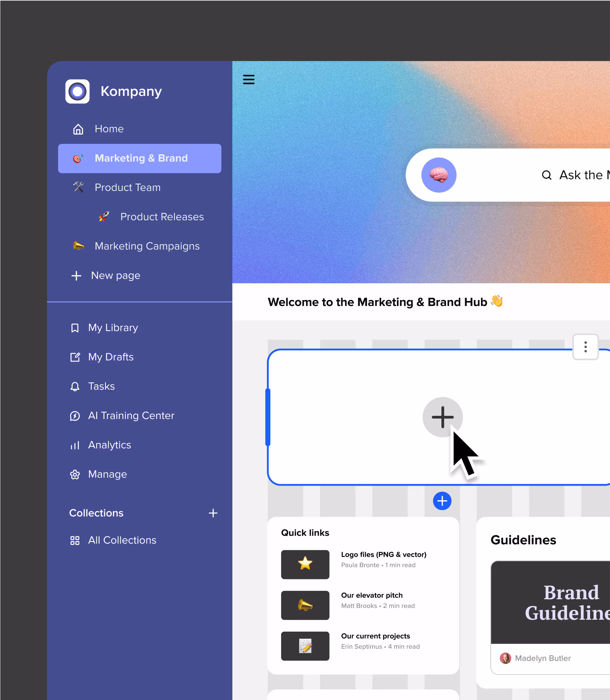The height and width of the screenshot is (700, 610).
Task: Click the blue plus button below empty widget
Action: coord(442,500)
